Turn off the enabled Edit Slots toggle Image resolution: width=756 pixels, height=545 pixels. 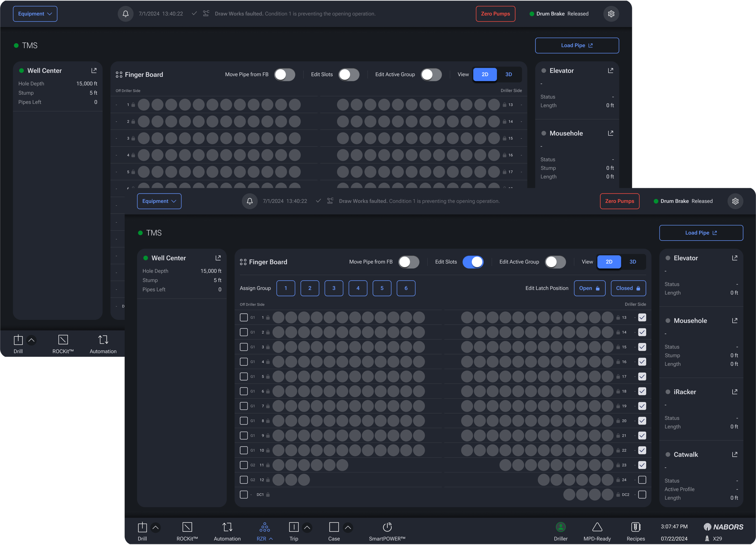473,262
